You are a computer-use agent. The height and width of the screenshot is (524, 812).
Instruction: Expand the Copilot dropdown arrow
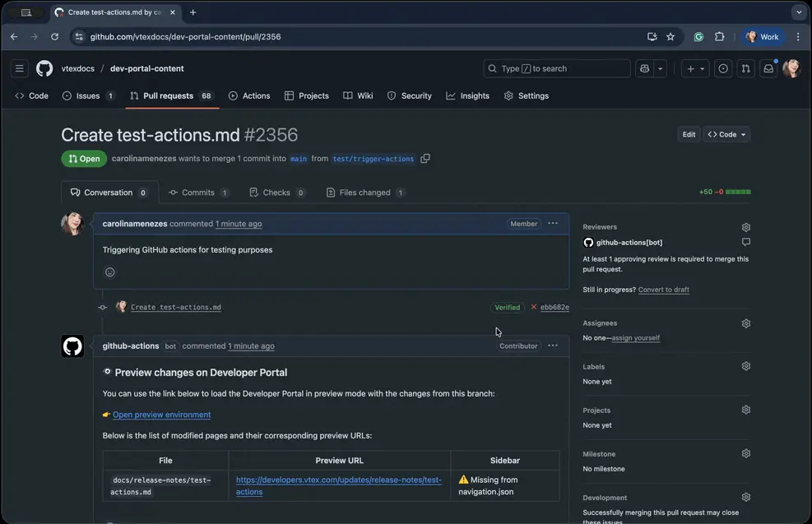point(661,68)
